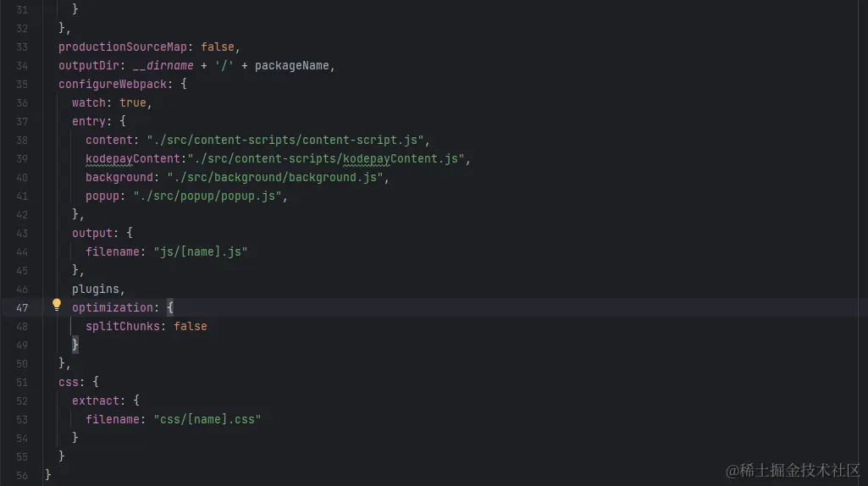Click the true value after watch
868x486 pixels.
pyautogui.click(x=132, y=102)
